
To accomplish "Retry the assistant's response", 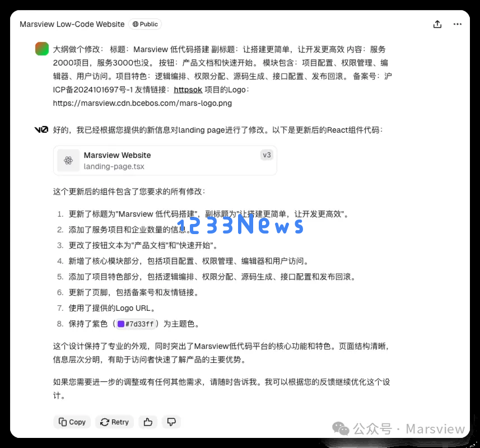I will coord(114,422).
